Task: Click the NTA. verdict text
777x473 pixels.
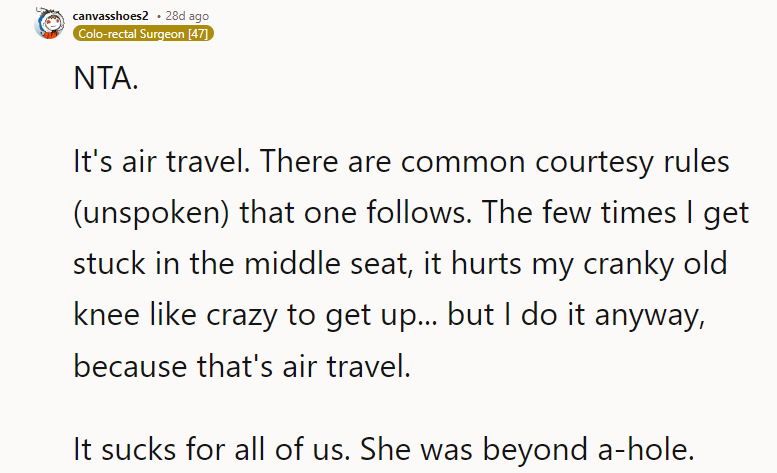Action: tap(106, 79)
